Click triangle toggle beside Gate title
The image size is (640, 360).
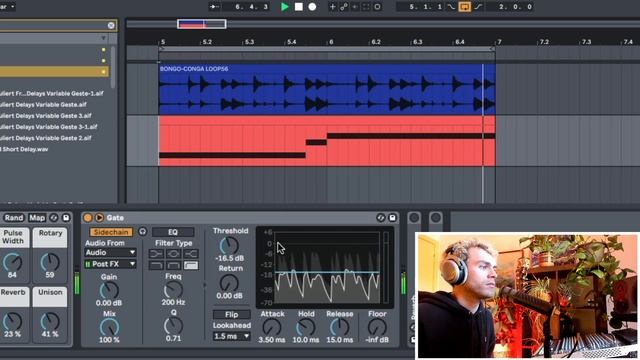point(99,218)
